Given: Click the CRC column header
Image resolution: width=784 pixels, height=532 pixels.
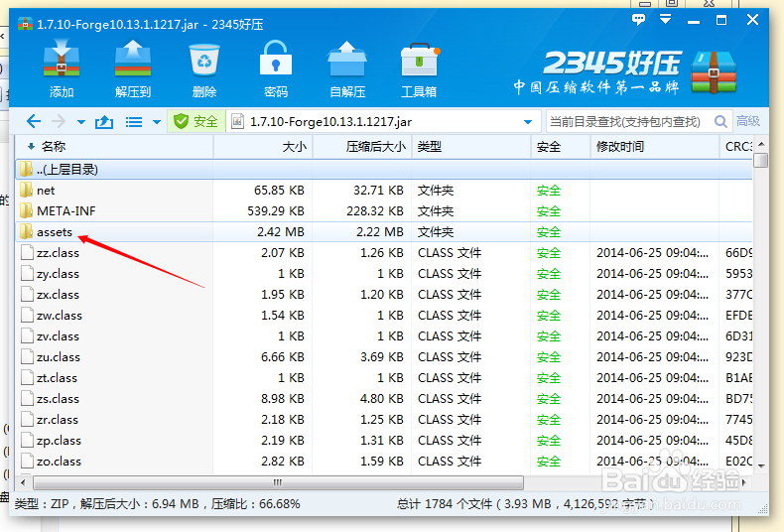Looking at the screenshot, I should (736, 147).
